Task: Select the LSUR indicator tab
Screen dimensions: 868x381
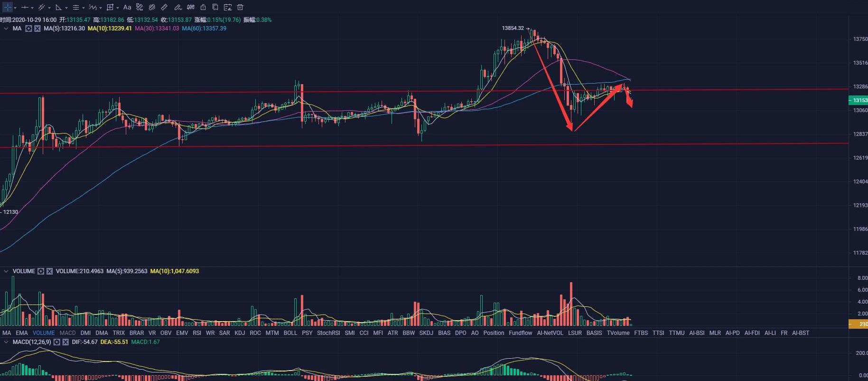Action: (x=575, y=333)
